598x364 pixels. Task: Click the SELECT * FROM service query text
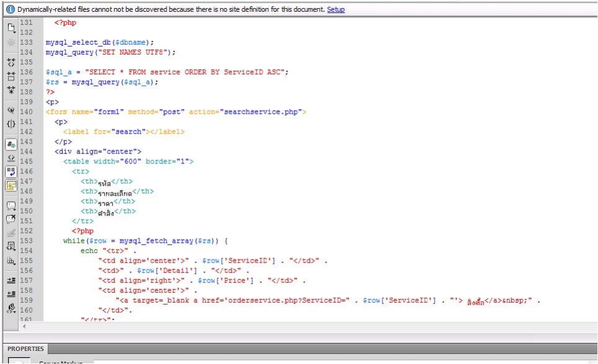(x=185, y=72)
